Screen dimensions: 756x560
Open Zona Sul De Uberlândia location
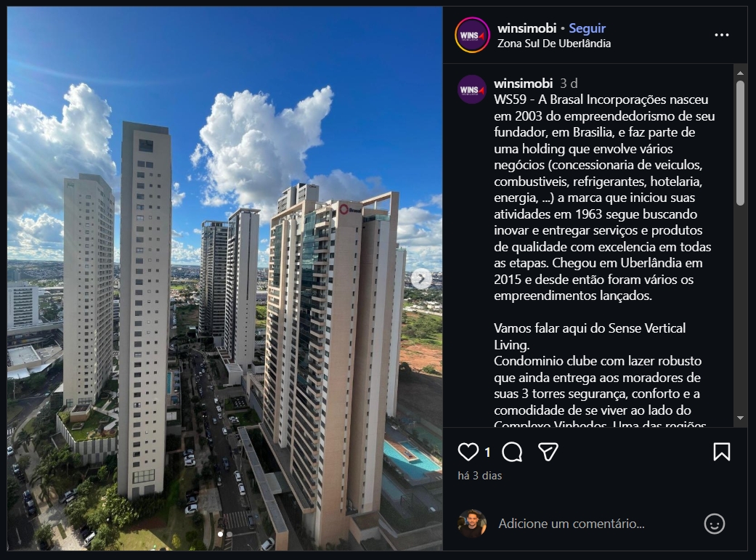[554, 44]
